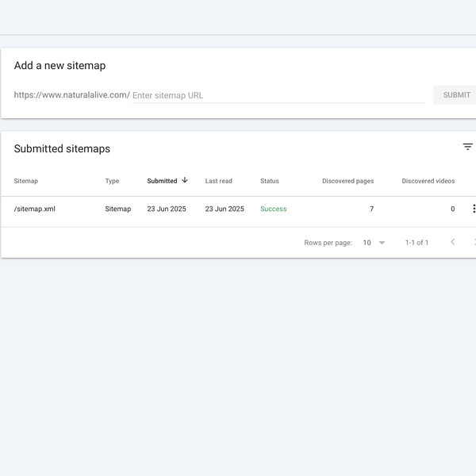Screen dimensions: 476x476
Task: Sort by the Sitemap column header
Action: 26,181
